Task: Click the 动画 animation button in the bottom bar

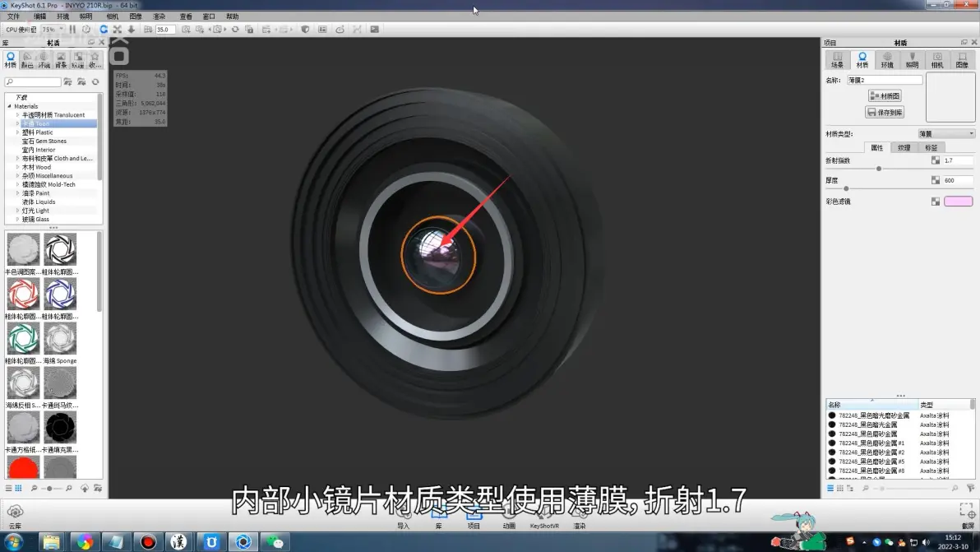Action: point(509,518)
